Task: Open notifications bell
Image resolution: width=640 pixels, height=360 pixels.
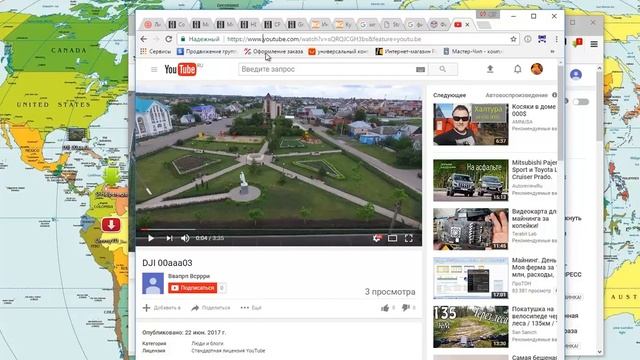Action: coord(518,69)
